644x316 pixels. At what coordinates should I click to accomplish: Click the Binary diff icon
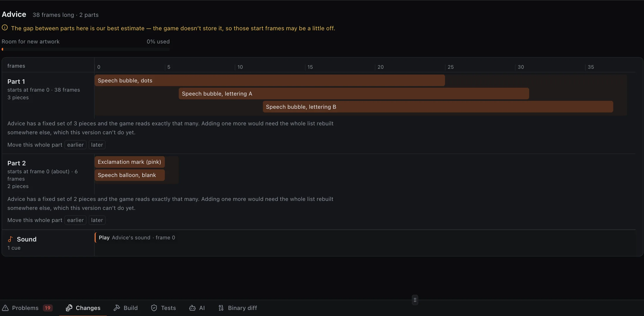(x=221, y=308)
